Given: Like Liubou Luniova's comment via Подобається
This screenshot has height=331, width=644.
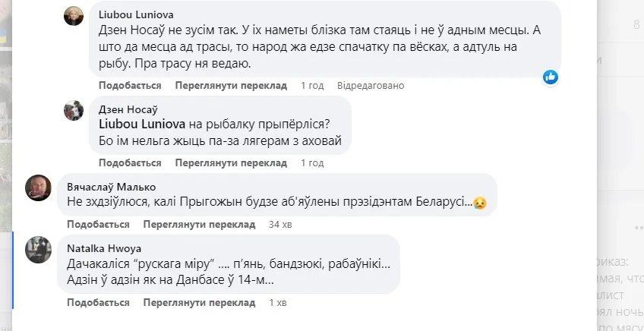Looking at the screenshot, I should 130,86.
